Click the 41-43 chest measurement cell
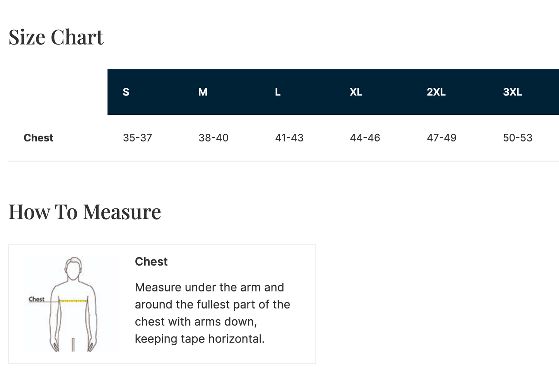Viewport: 559px width, 392px height. pos(289,138)
